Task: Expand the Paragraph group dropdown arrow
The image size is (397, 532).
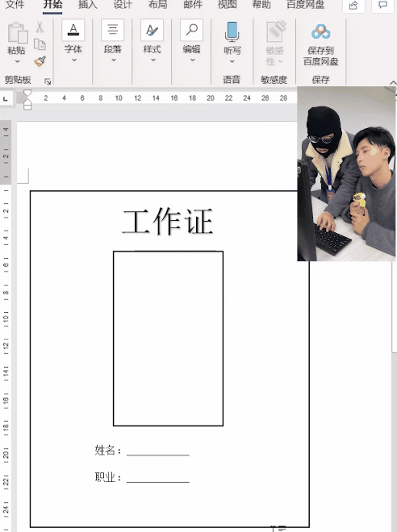Action: (114, 60)
